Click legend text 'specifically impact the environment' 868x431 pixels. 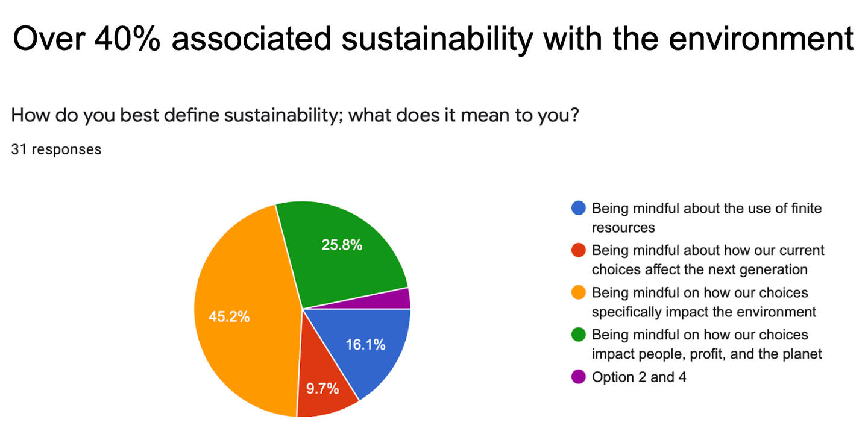click(704, 312)
